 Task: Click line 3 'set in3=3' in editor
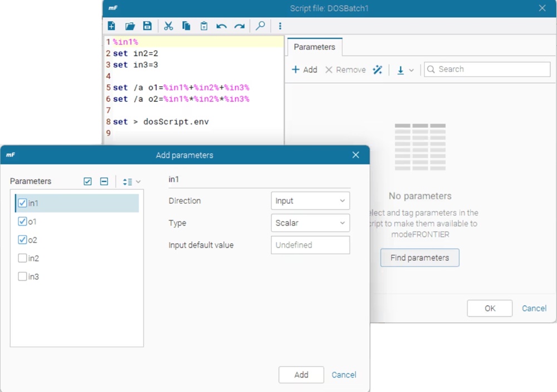click(x=135, y=65)
